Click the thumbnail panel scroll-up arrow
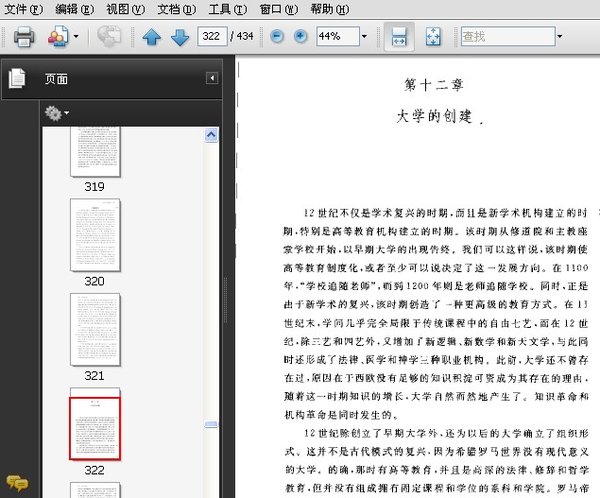Image resolution: width=600 pixels, height=498 pixels. (x=210, y=133)
